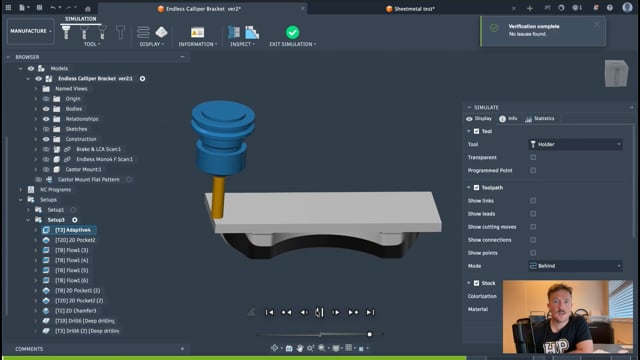This screenshot has width=640, height=360.
Task: Undo the last action
Action: [x=53, y=8]
